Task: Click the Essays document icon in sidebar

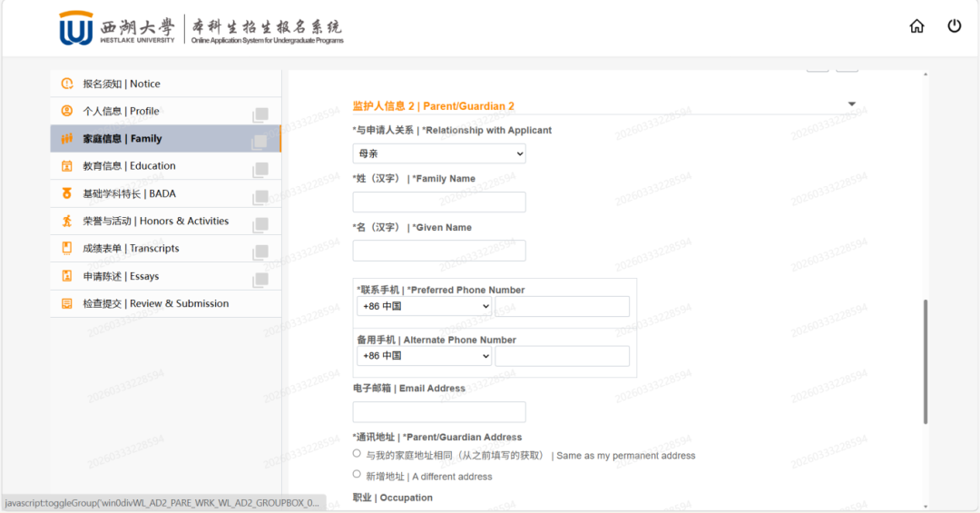Action: coord(67,276)
